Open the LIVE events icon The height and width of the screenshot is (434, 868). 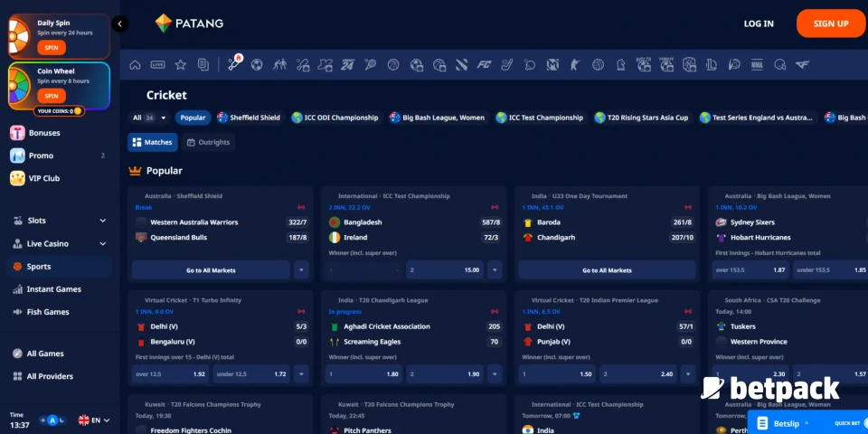click(158, 65)
